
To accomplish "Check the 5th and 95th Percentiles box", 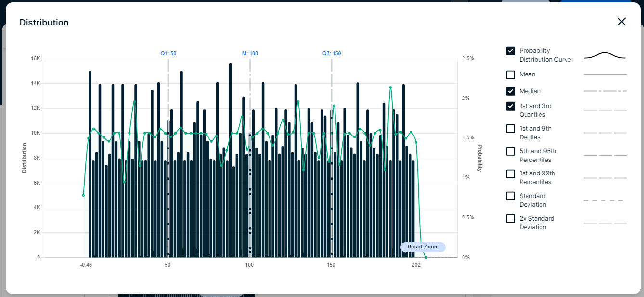I will point(511,151).
